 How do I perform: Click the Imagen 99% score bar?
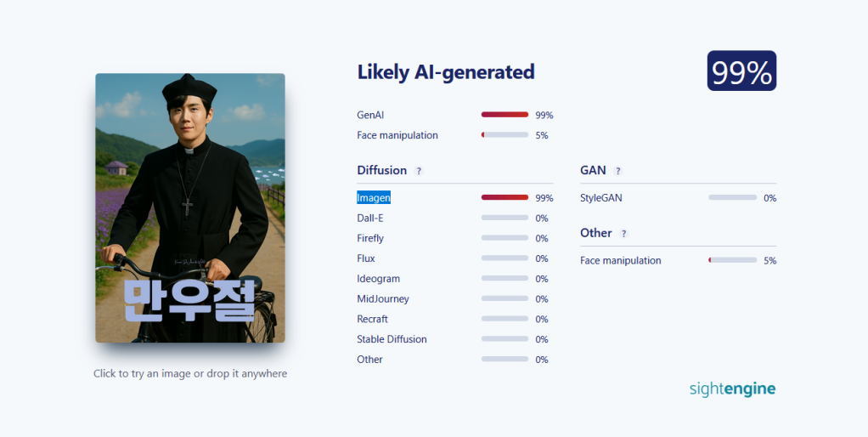504,197
